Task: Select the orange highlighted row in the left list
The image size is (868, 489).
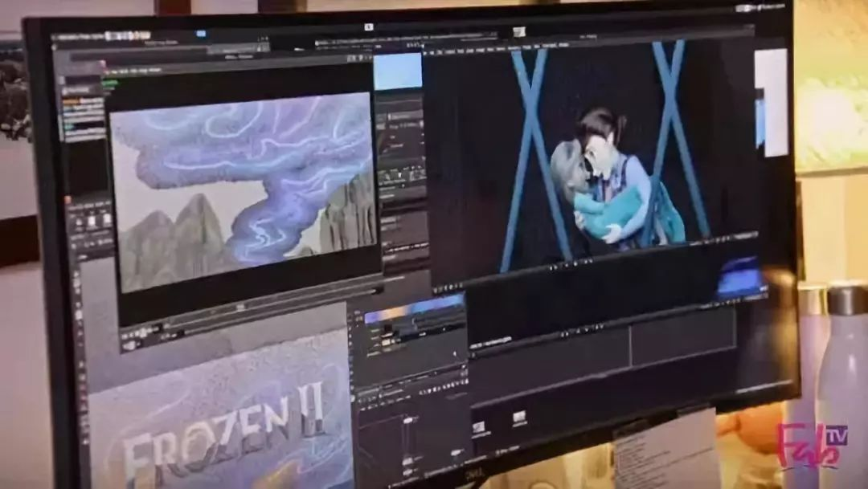Action: pyautogui.click(x=83, y=101)
